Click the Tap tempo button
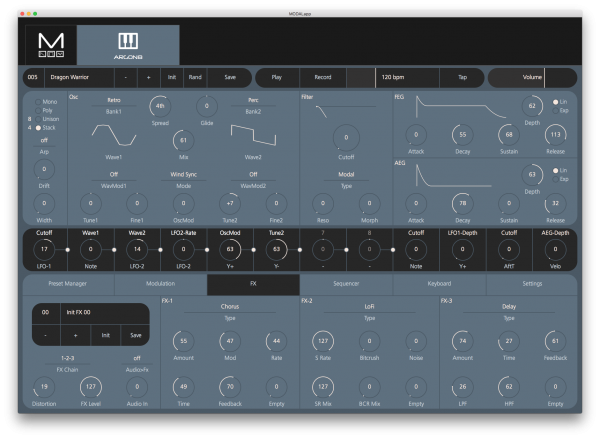This screenshot has width=600, height=439. pyautogui.click(x=462, y=77)
